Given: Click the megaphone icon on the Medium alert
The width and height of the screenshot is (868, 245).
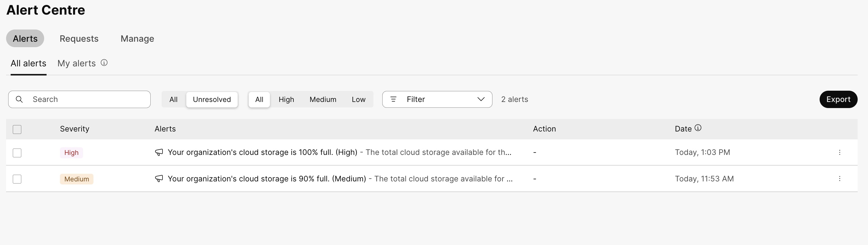Looking at the screenshot, I should (x=159, y=179).
